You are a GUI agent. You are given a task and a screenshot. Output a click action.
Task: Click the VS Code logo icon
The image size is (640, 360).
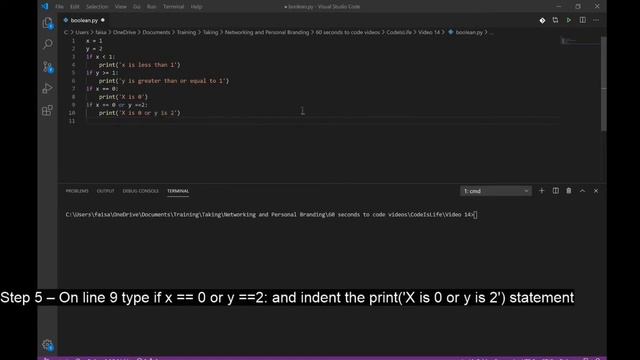pyautogui.click(x=44, y=7)
